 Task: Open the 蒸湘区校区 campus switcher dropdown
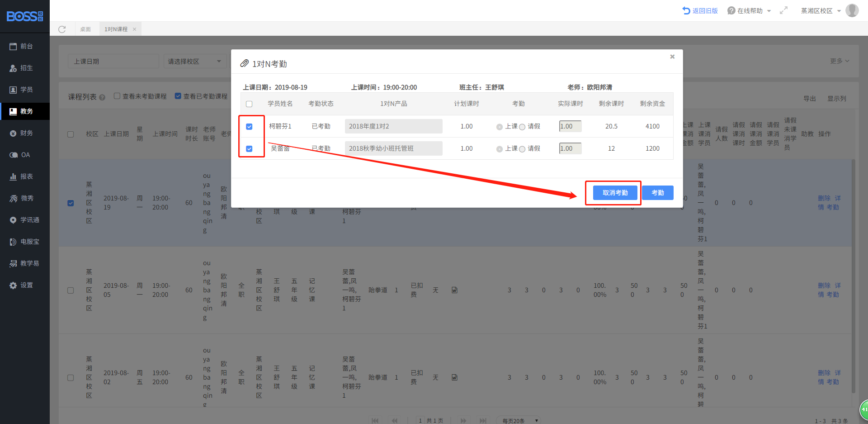tap(821, 10)
